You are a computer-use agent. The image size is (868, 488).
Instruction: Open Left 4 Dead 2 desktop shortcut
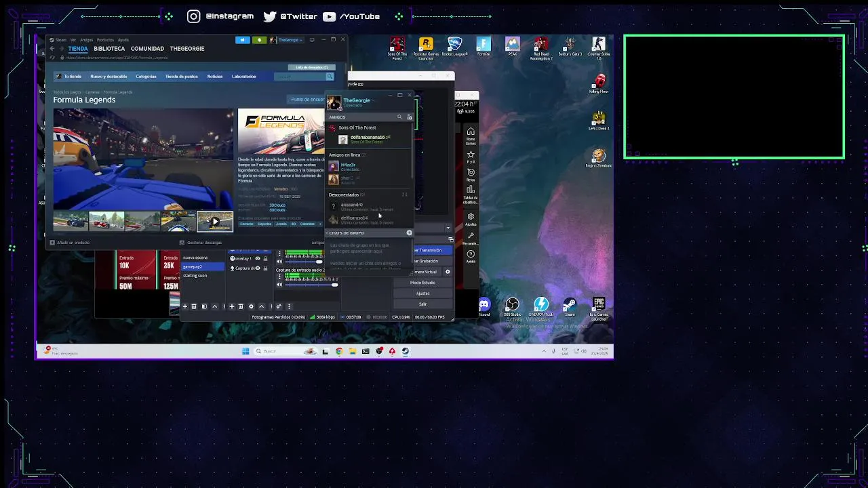599,121
